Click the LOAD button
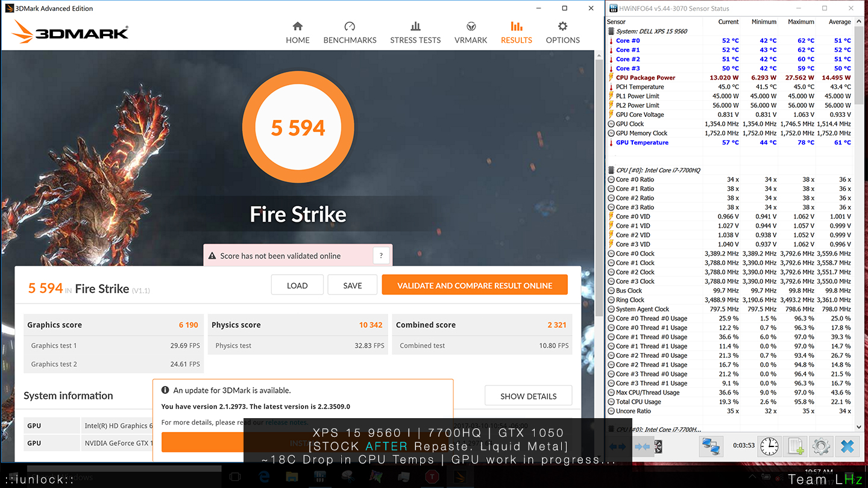The height and width of the screenshot is (488, 868). pyautogui.click(x=297, y=285)
